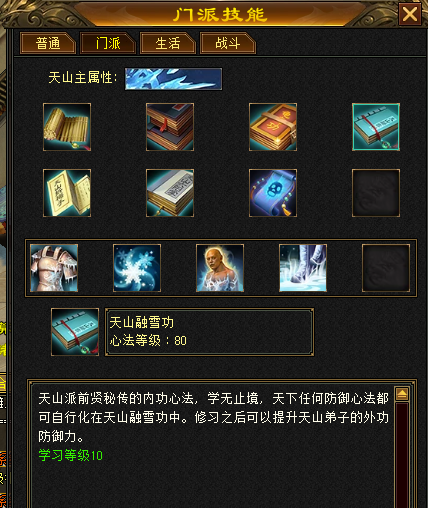The image size is (428, 508).
Task: Select the blue skull scroll skill icon
Action: coord(273,193)
